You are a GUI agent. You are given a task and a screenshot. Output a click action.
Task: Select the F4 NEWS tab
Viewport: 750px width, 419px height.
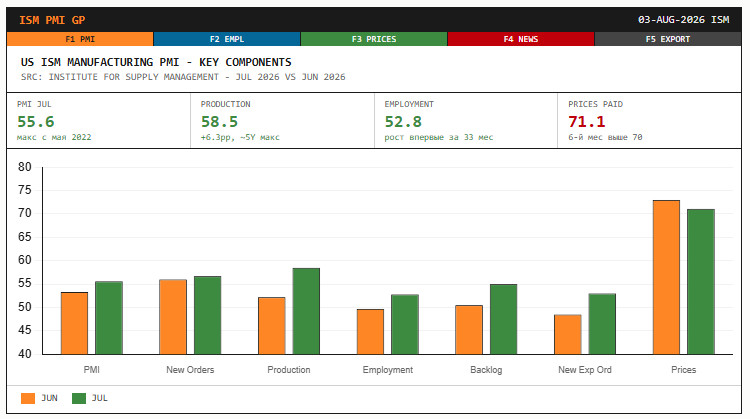coord(520,39)
